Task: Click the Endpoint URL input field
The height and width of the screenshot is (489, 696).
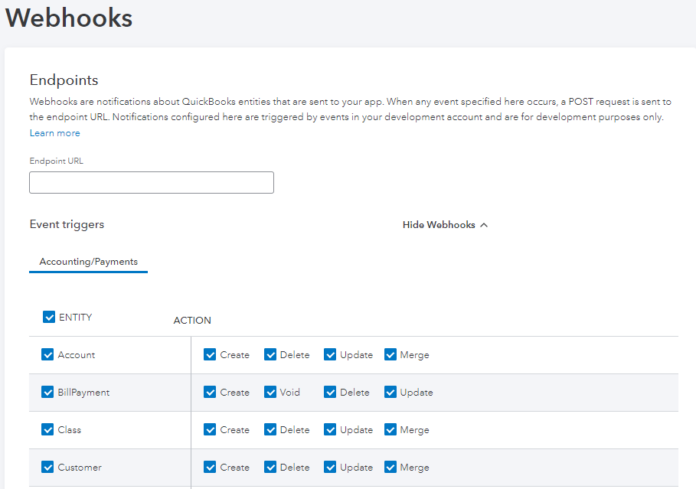Action: tap(151, 182)
